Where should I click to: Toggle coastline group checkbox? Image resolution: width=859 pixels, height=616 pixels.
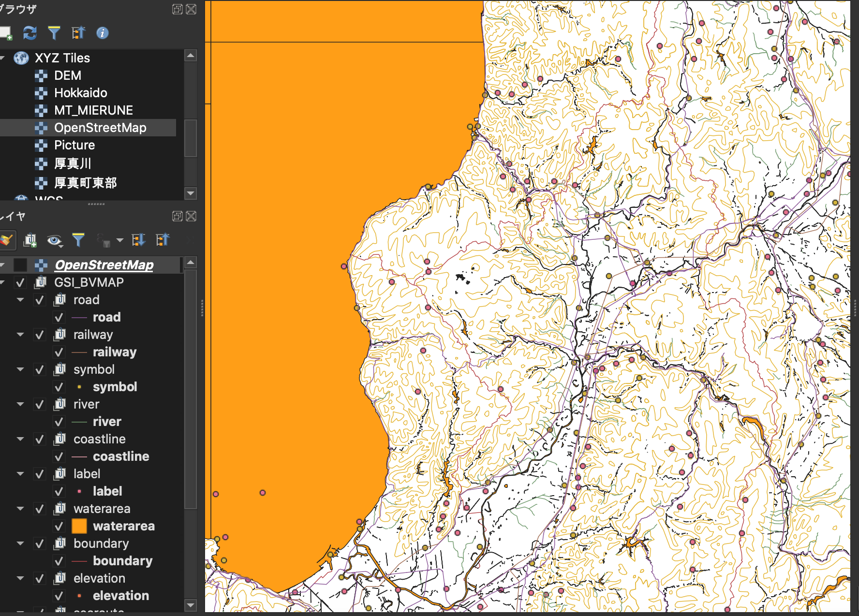pos(40,439)
